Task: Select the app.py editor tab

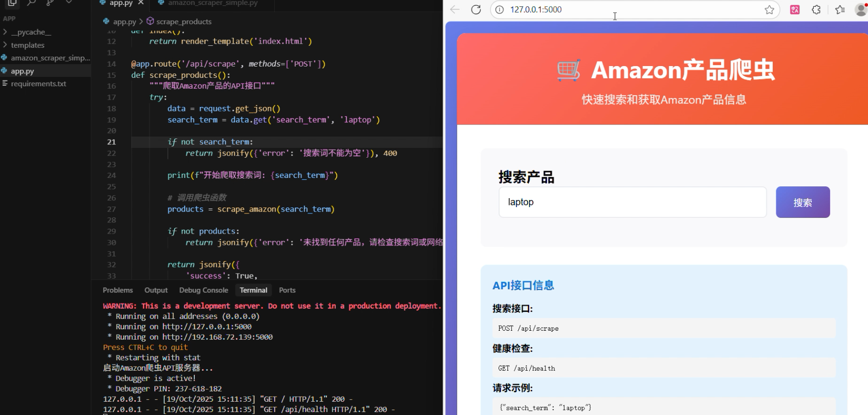Action: (121, 3)
